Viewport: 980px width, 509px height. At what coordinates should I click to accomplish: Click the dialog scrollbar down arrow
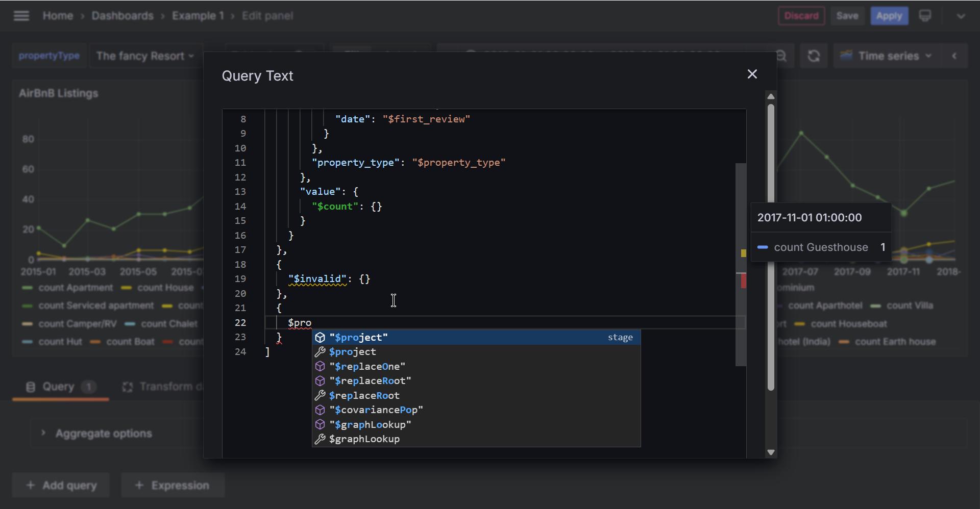[x=771, y=452]
